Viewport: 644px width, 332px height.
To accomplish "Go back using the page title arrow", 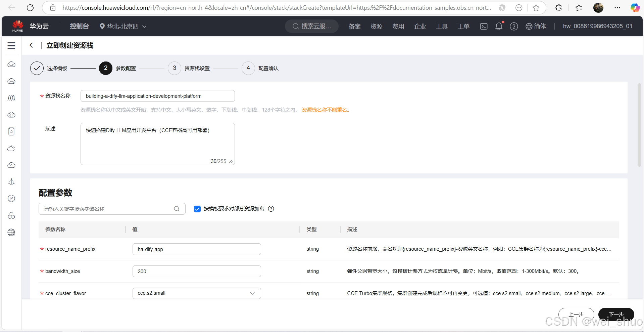I will coord(31,45).
